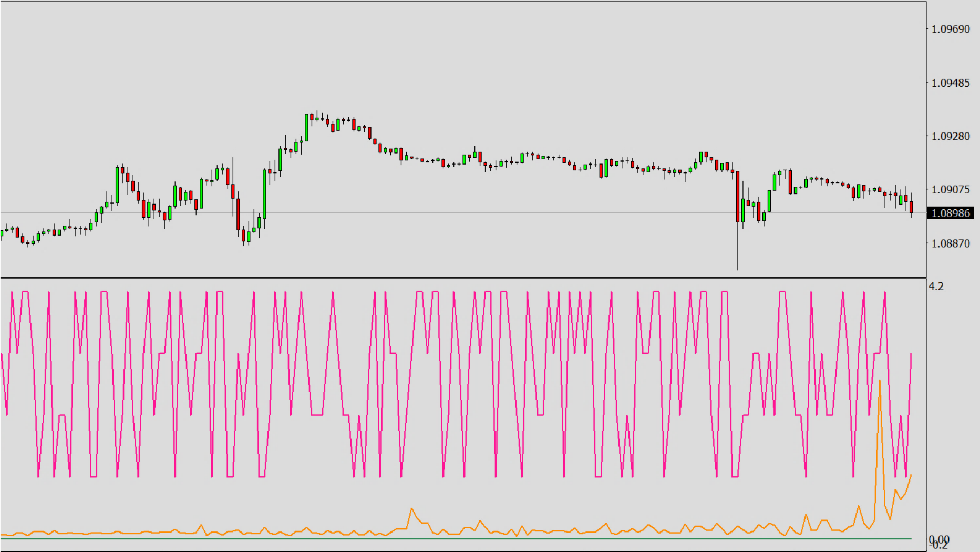Click the 1.09280 price axis label
980x552 pixels.
tap(951, 137)
